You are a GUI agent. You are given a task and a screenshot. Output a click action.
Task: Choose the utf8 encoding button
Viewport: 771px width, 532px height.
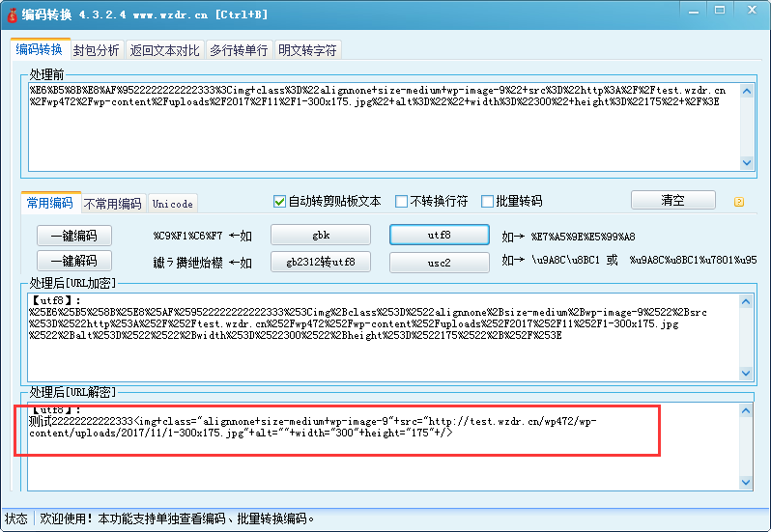[x=440, y=235]
